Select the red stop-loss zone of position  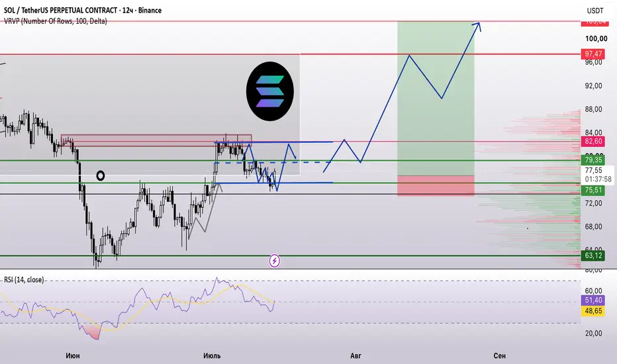point(436,186)
